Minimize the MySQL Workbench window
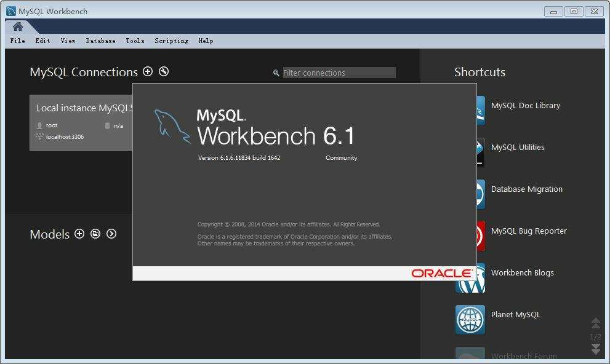This screenshot has width=610, height=364. click(x=553, y=12)
